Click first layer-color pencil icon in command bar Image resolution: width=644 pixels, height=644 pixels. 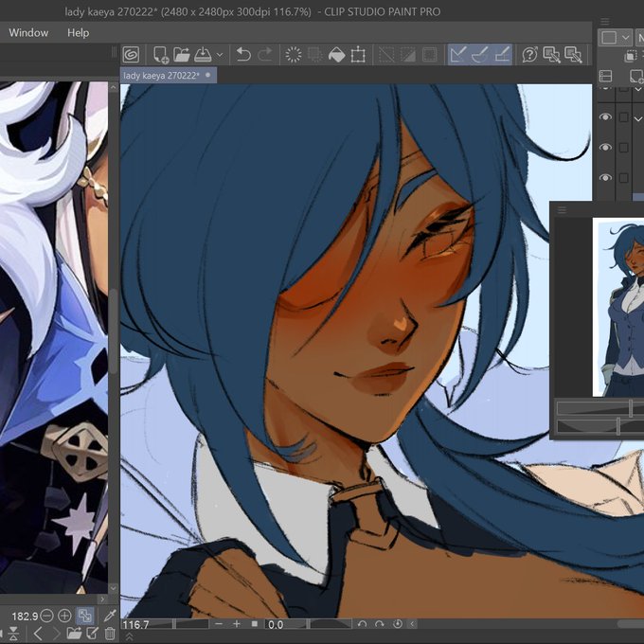pyautogui.click(x=551, y=55)
